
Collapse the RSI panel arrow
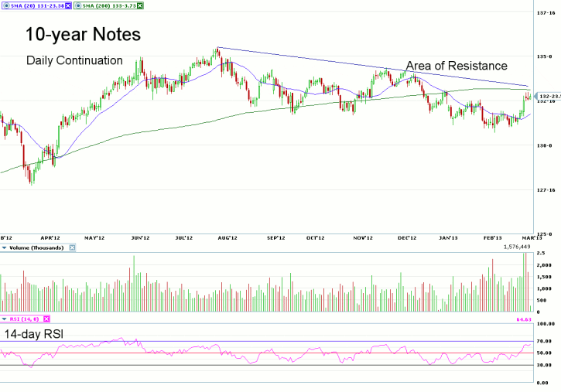3,319
